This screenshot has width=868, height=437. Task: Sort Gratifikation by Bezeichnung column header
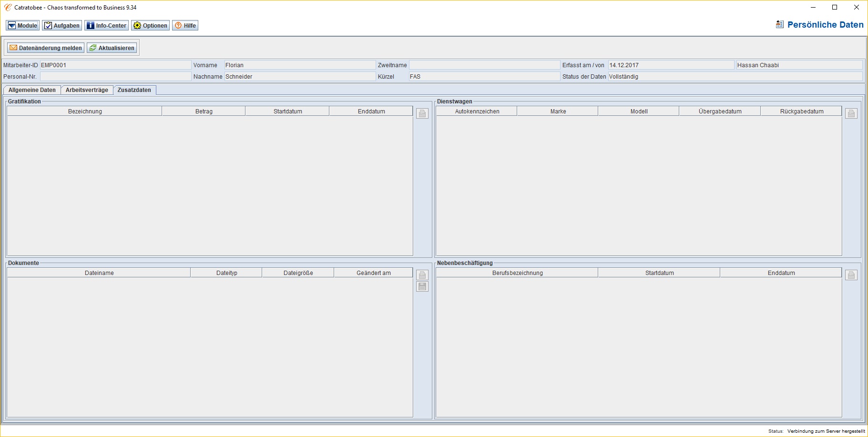[x=85, y=112]
